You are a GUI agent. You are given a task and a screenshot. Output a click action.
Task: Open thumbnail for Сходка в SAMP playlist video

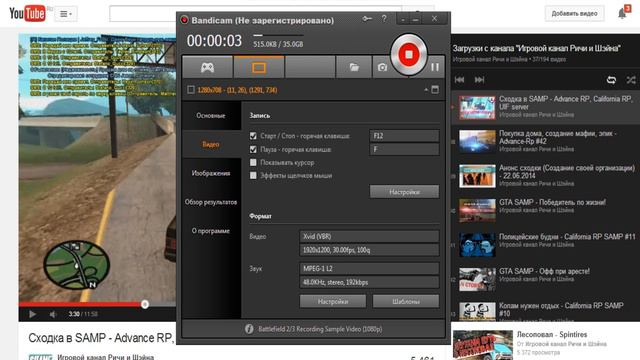(x=477, y=107)
